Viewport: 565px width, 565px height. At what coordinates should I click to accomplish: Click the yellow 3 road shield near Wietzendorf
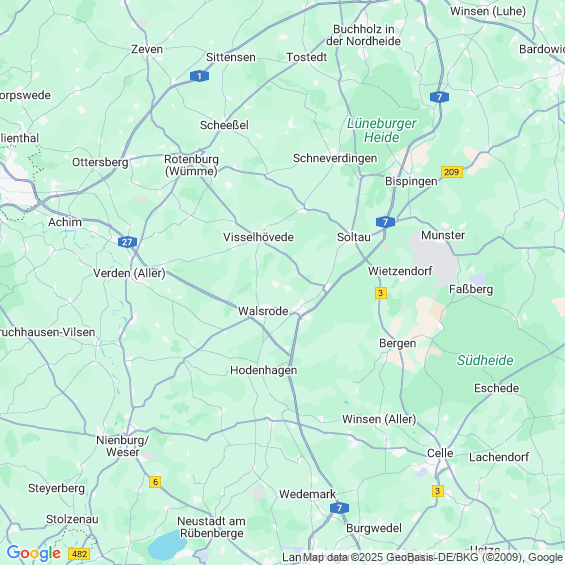point(381,293)
